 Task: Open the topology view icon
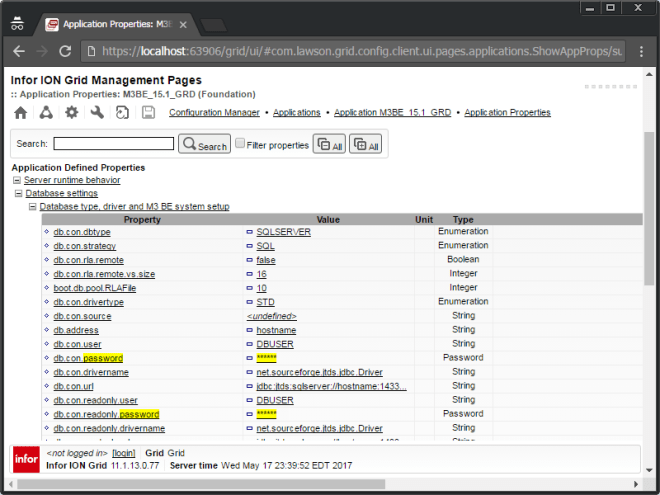point(46,113)
